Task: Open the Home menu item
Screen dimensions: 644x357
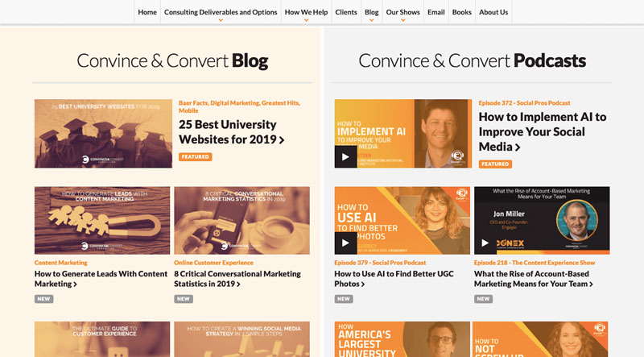Action: click(x=147, y=12)
